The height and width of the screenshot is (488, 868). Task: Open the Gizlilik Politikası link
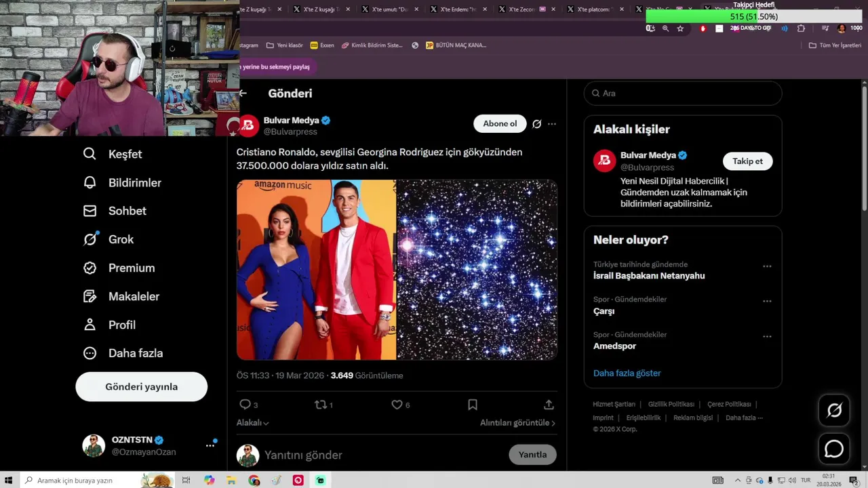[x=671, y=404]
